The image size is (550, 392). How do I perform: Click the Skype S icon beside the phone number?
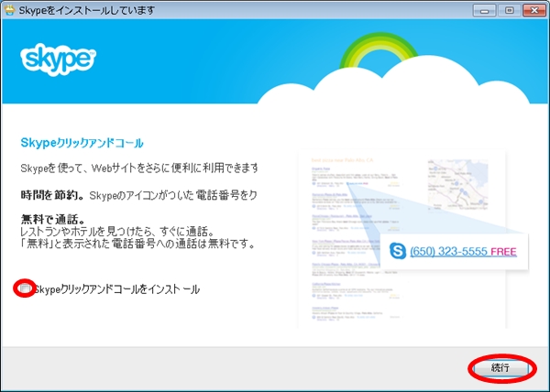(398, 250)
